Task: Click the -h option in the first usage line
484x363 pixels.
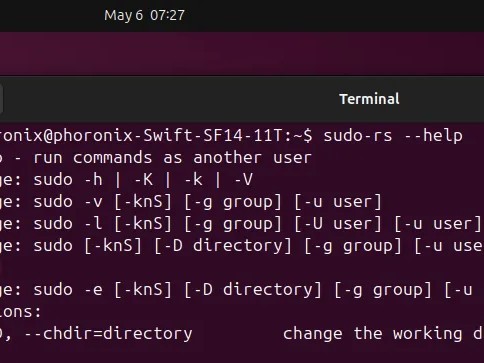Action: tap(93, 180)
